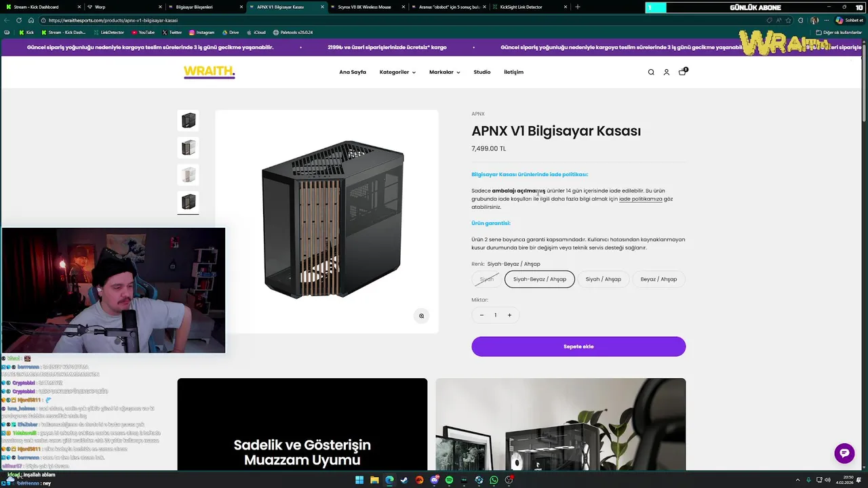Open the taskbar volume control

coord(827,480)
